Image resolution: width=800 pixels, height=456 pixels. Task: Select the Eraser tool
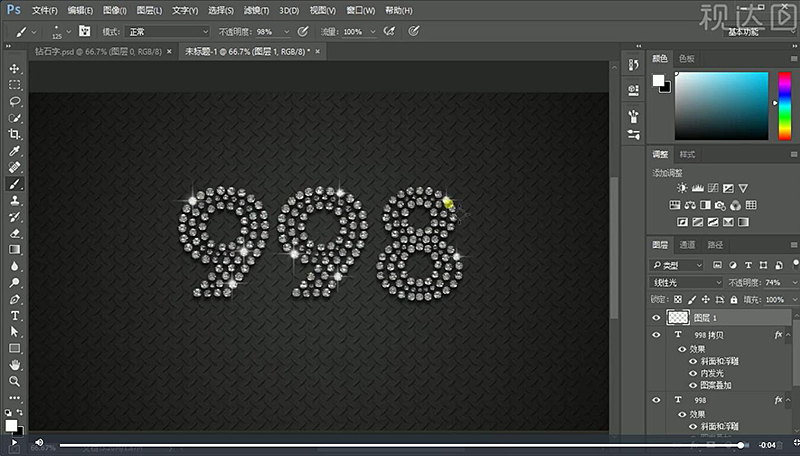14,234
